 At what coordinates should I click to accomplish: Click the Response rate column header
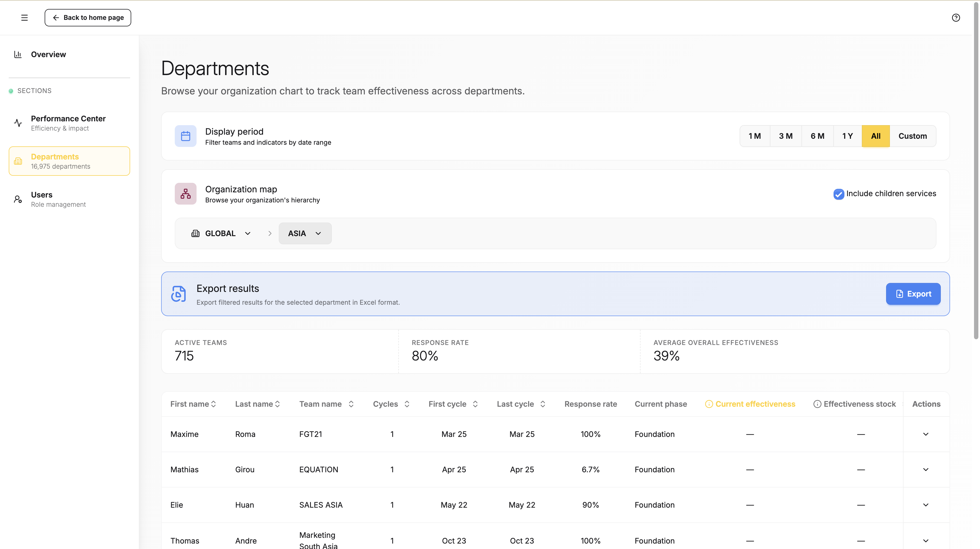point(590,404)
